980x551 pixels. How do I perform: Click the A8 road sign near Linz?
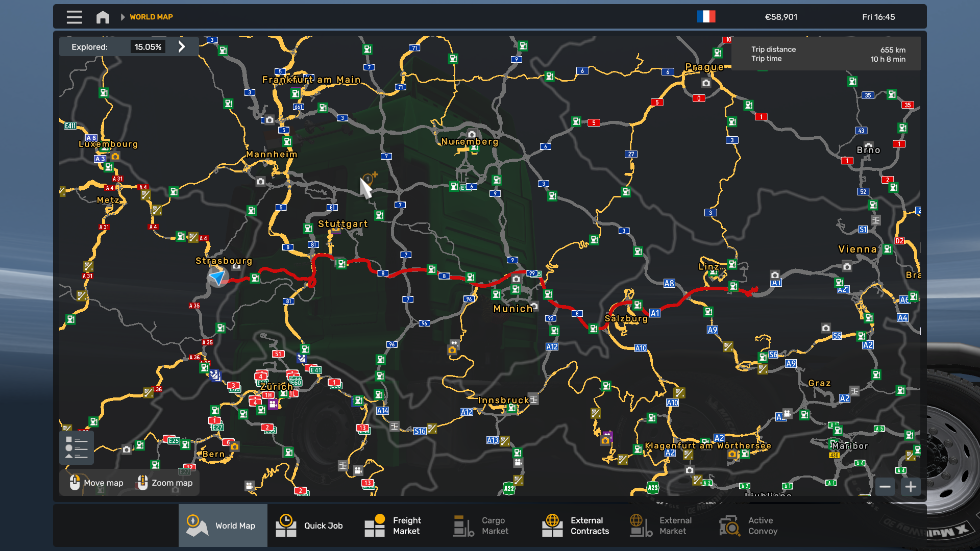point(669,284)
